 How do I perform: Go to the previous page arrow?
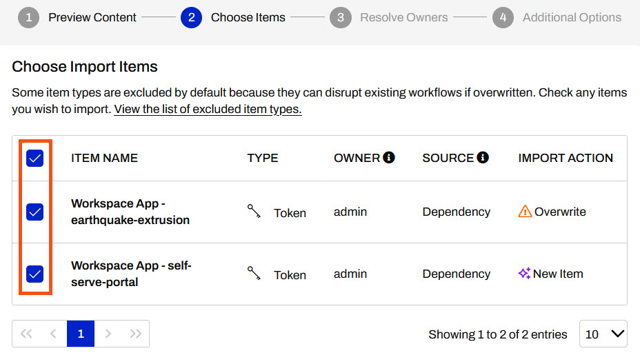[x=53, y=334]
